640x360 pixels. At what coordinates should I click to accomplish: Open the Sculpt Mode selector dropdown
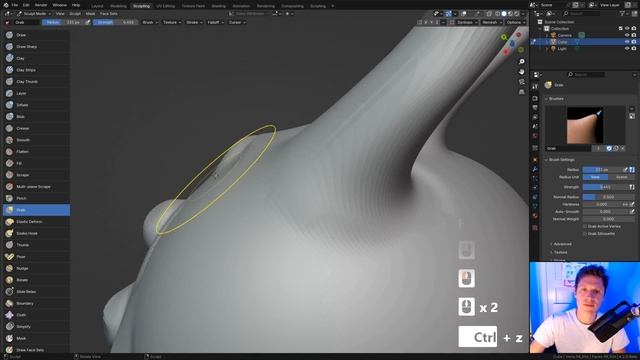(x=33, y=13)
